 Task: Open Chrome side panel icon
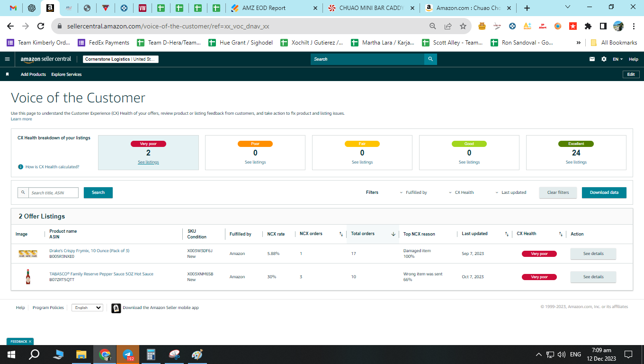point(603,26)
